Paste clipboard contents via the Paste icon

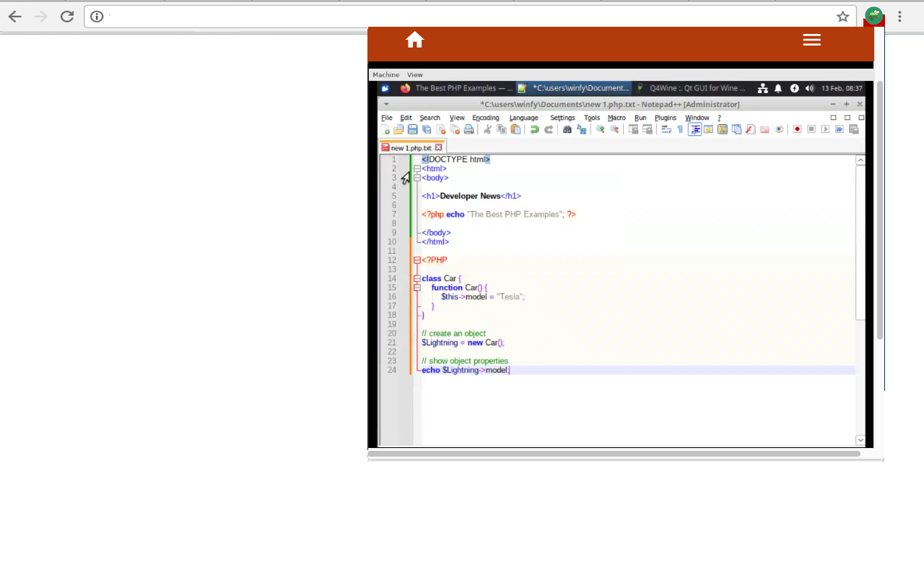(515, 129)
